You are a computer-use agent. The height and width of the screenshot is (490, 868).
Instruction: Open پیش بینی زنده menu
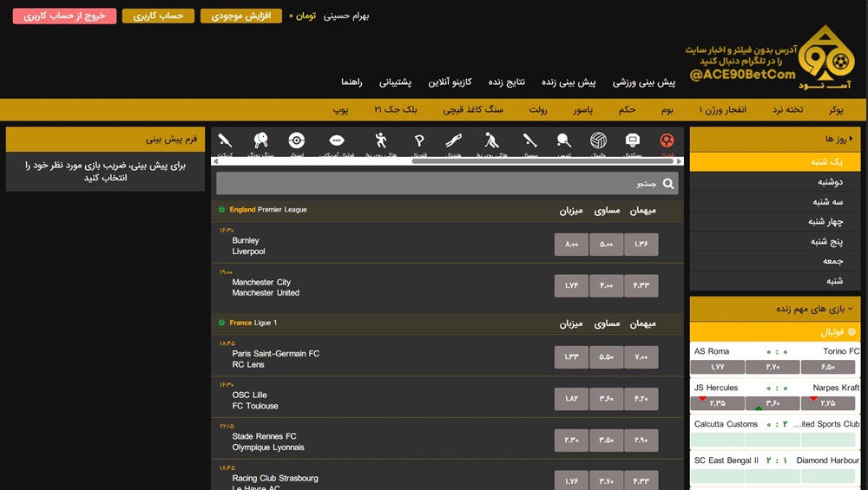(569, 82)
